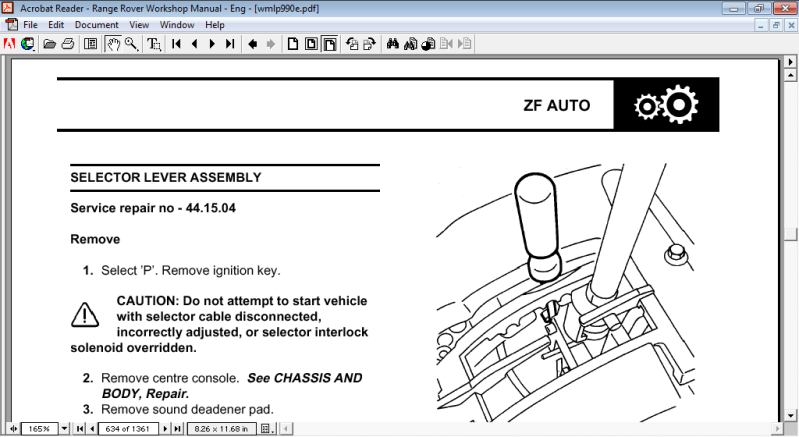The image size is (799, 437).
Task: Open the Adobe web globe icon
Action: [28, 44]
